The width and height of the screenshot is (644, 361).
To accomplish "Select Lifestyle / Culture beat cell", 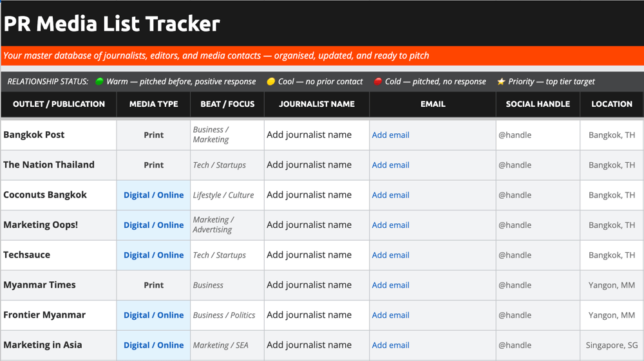I will 227,195.
